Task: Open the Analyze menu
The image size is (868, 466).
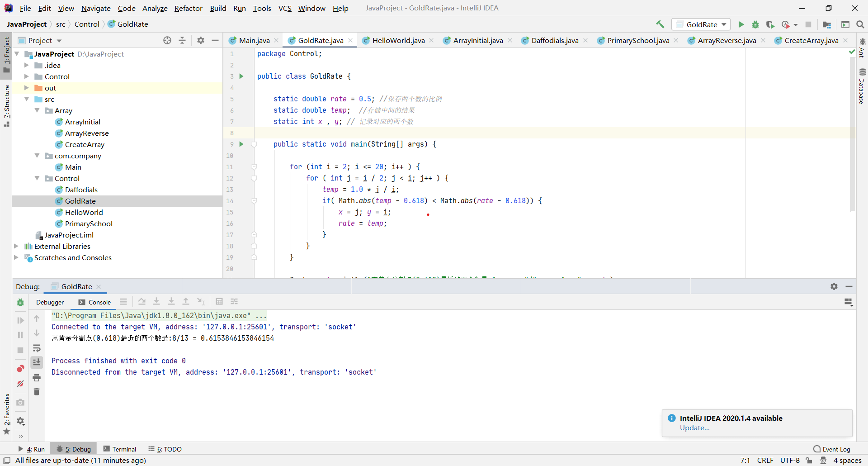Action: coord(155,8)
